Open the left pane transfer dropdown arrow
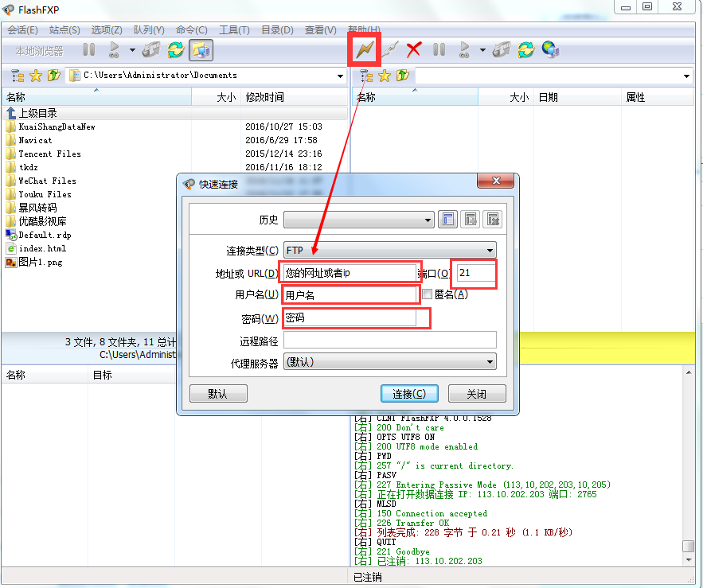The width and height of the screenshot is (703, 588). pos(132,50)
